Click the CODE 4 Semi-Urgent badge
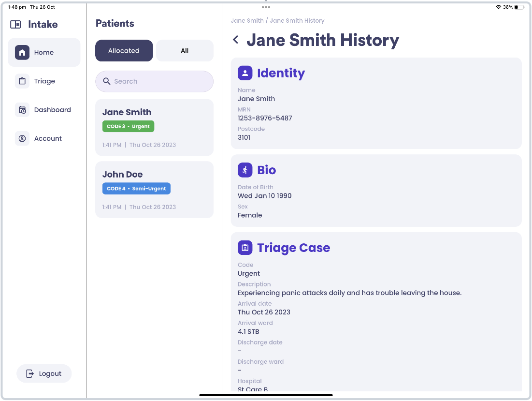The width and height of the screenshot is (532, 401). [136, 189]
